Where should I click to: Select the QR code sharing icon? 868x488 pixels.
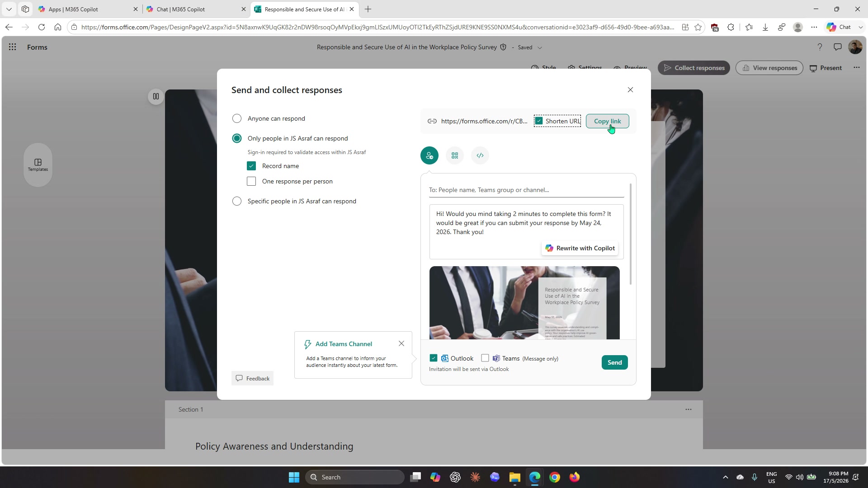coord(454,155)
